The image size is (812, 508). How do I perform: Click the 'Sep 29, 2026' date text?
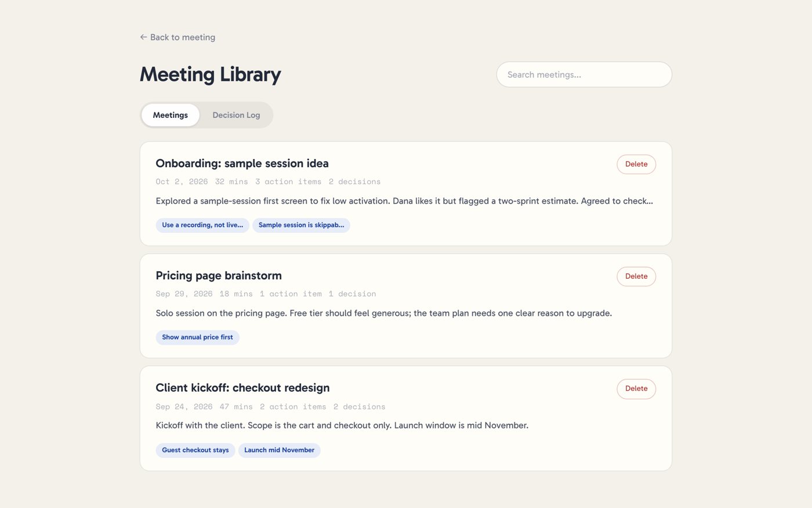coord(184,294)
